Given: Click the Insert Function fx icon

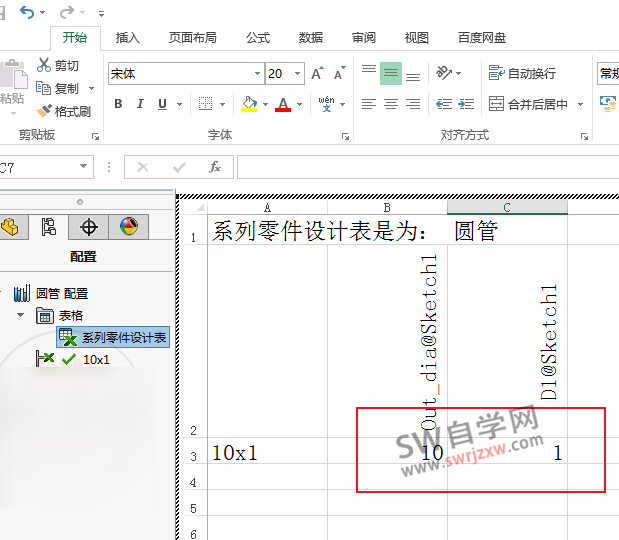Looking at the screenshot, I should pyautogui.click(x=215, y=167).
